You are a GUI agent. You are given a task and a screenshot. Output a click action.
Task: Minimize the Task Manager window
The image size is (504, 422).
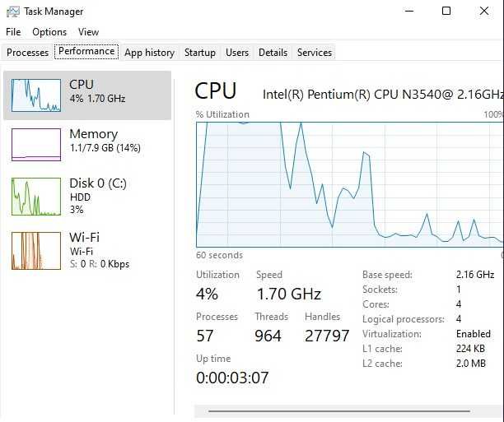pos(408,11)
